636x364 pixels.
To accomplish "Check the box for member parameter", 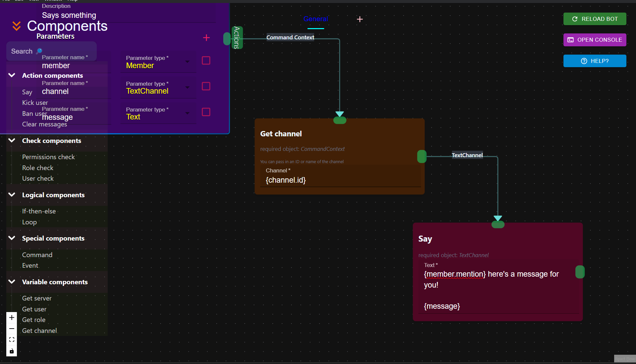I will pos(206,61).
